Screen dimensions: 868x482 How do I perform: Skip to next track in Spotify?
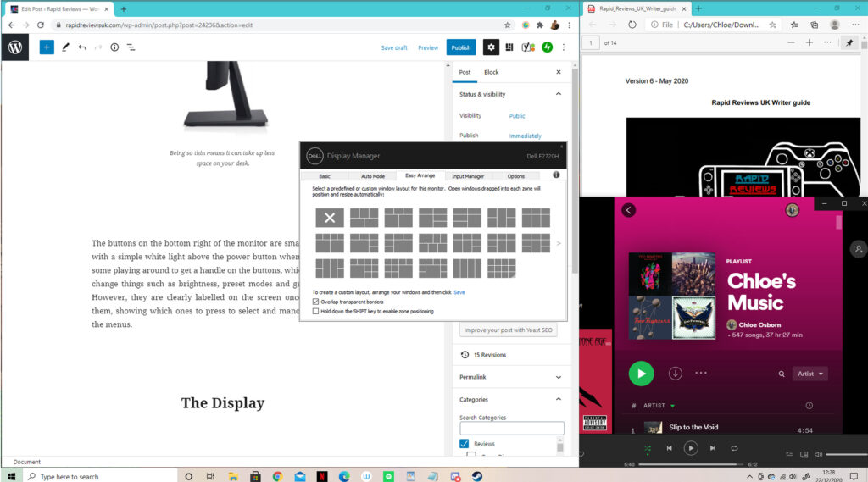[x=712, y=448]
